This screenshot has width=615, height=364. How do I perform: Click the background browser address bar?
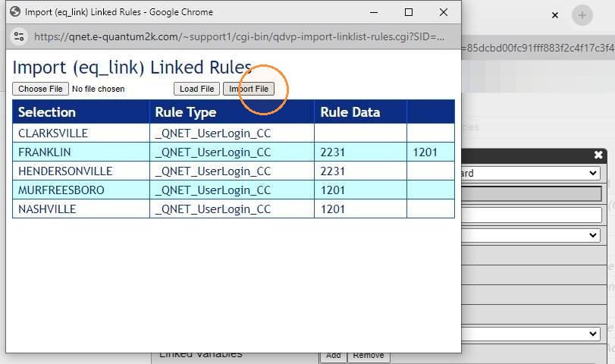[x=538, y=48]
